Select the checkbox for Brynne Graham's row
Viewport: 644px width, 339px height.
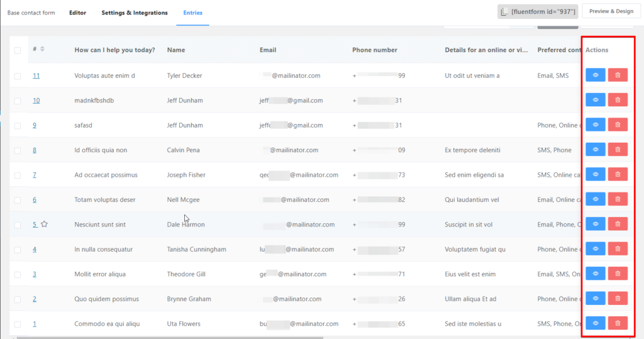(x=17, y=299)
